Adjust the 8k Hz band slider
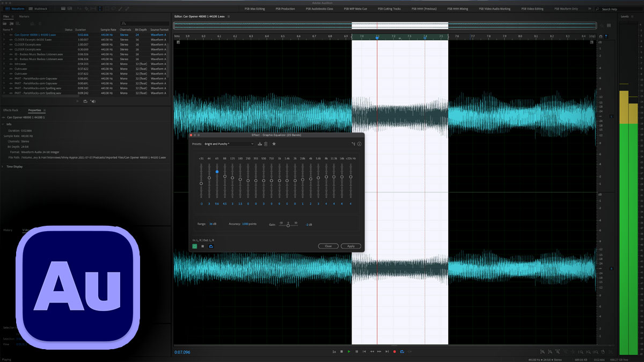This screenshot has height=362, width=644. [326, 176]
